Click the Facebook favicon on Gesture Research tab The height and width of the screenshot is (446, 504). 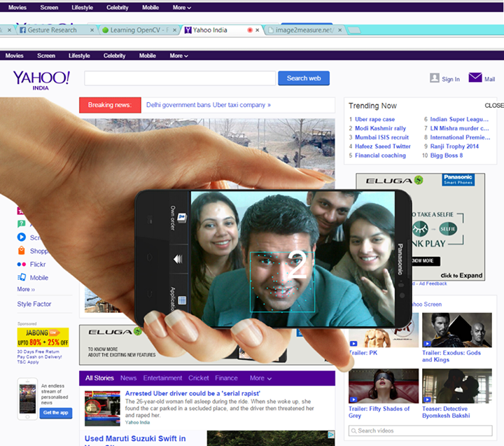click(x=23, y=30)
